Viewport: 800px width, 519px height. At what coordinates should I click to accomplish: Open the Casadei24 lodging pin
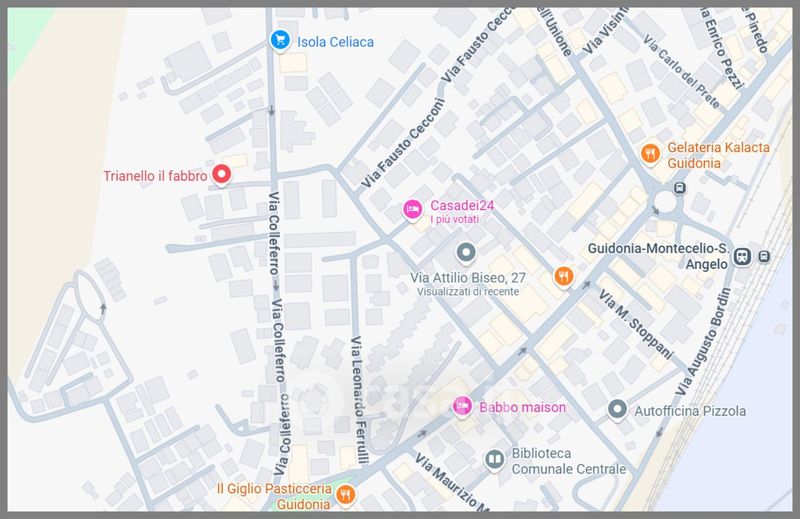point(412,210)
